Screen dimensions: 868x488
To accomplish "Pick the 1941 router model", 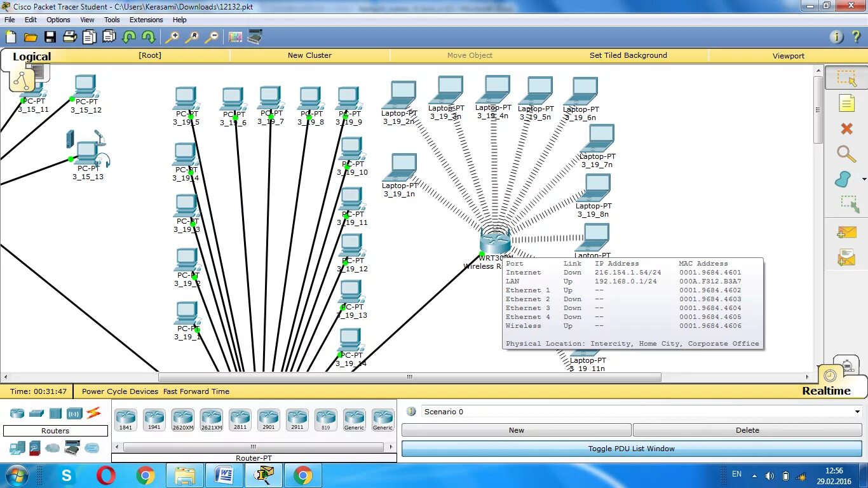I will click(x=154, y=419).
